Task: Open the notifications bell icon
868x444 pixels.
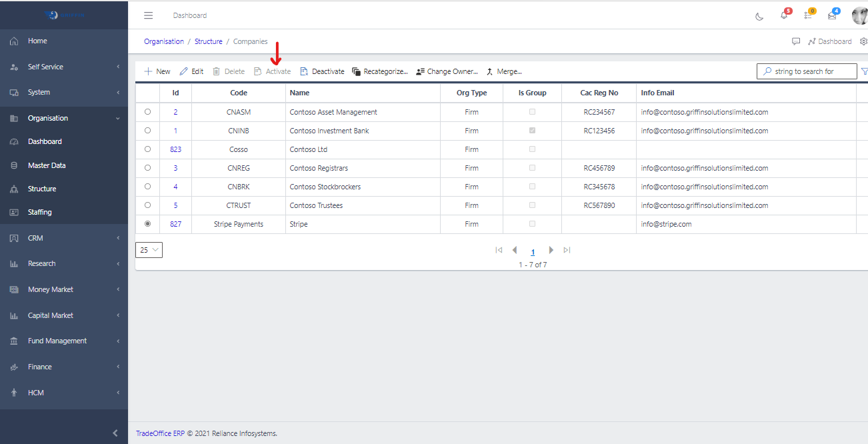Action: [x=785, y=15]
